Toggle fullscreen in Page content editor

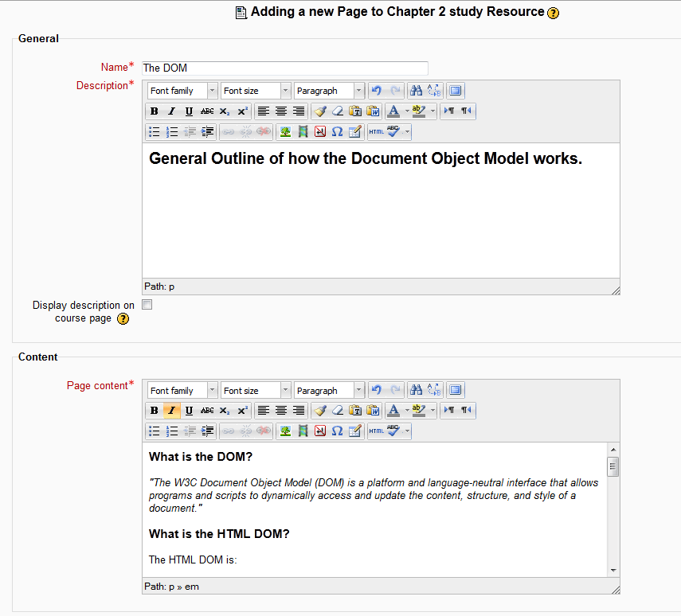point(455,390)
